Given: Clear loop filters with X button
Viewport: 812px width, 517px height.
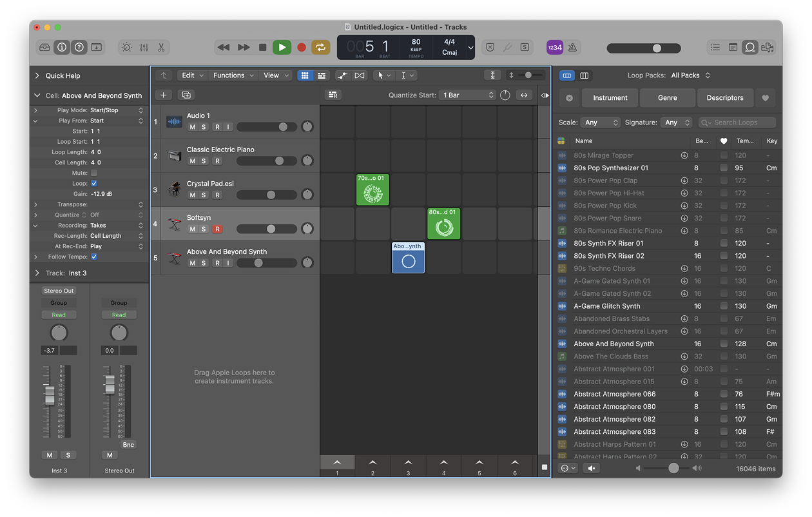Looking at the screenshot, I should pyautogui.click(x=569, y=98).
